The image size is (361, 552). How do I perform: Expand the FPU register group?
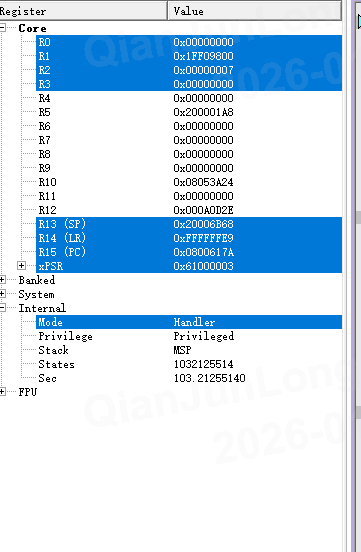click(2, 392)
